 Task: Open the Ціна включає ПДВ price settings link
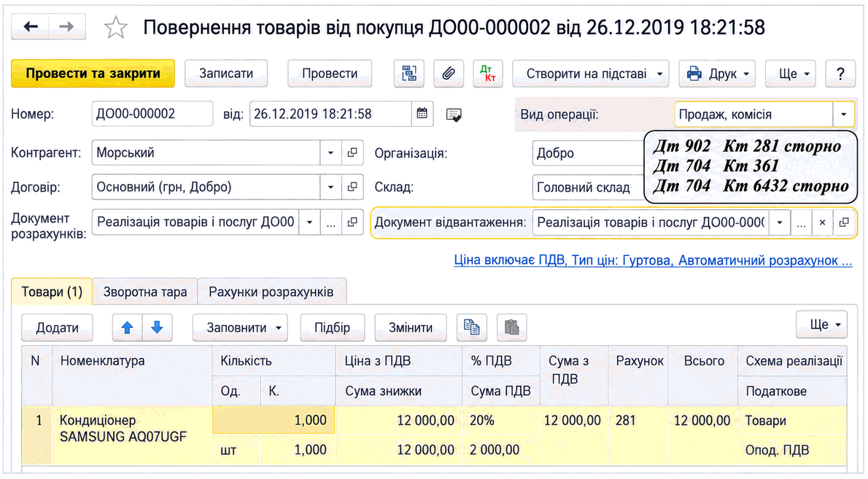coord(653,260)
